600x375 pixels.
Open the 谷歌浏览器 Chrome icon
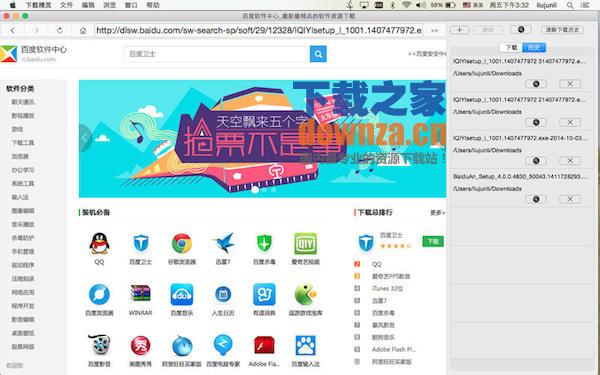pos(182,243)
